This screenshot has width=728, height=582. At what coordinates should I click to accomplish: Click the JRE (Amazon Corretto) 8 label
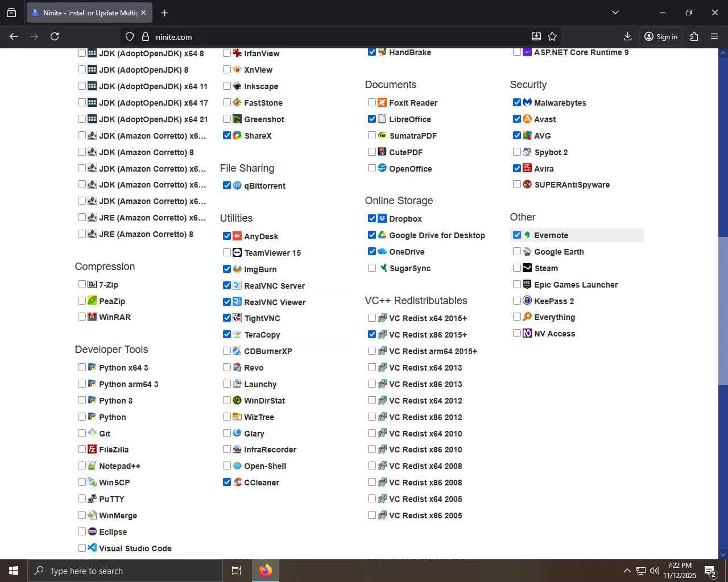[x=146, y=234]
